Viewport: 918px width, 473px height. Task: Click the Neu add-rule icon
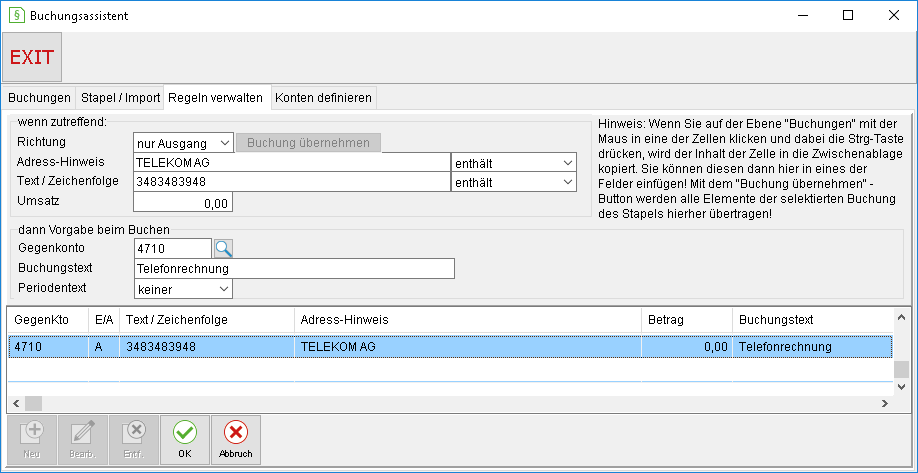click(32, 440)
